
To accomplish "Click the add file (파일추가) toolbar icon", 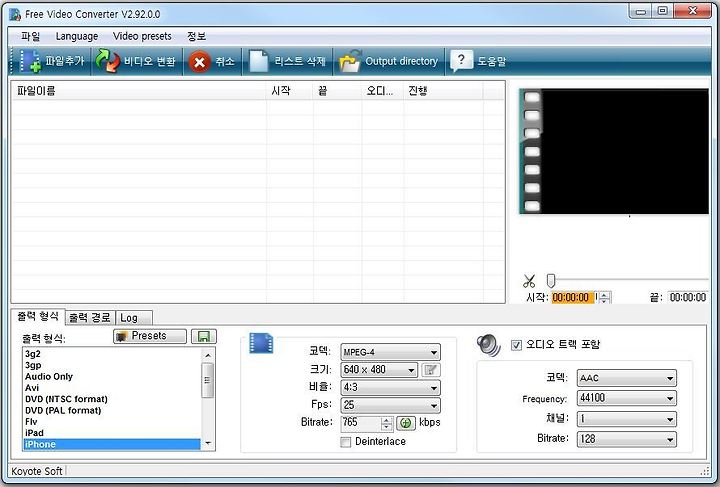I will click(x=30, y=61).
